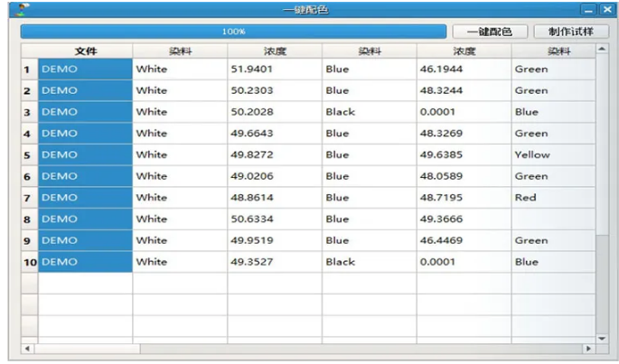Select row header 5
This screenshot has width=619, height=364.
[30, 154]
